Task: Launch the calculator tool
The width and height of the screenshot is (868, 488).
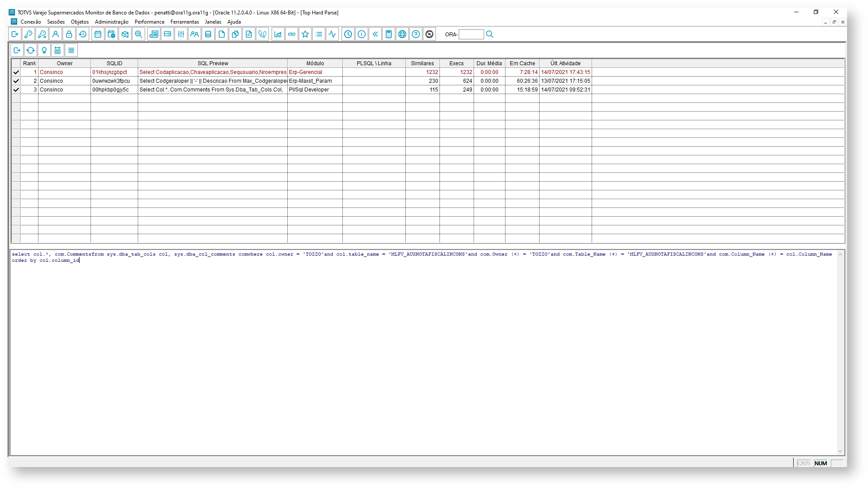Action: tap(389, 34)
